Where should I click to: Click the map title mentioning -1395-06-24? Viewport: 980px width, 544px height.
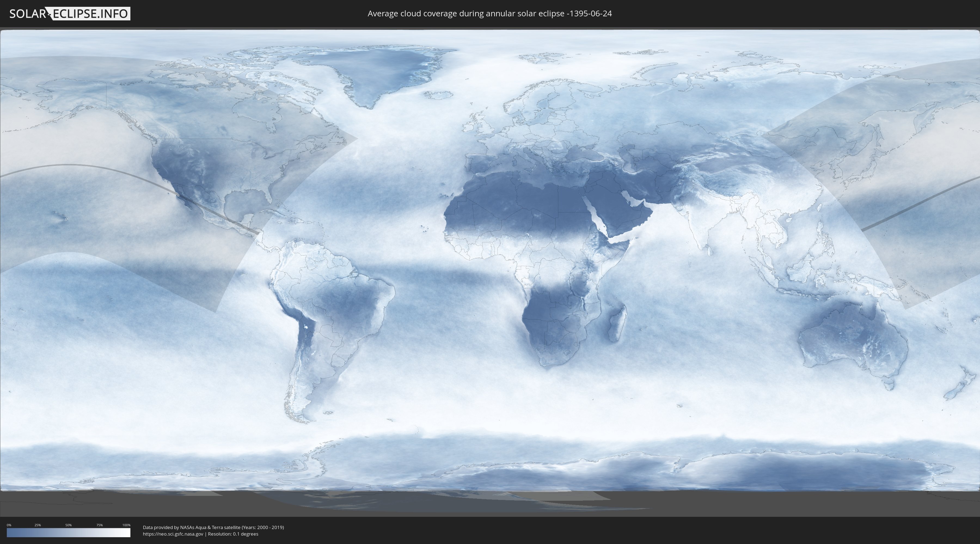490,14
